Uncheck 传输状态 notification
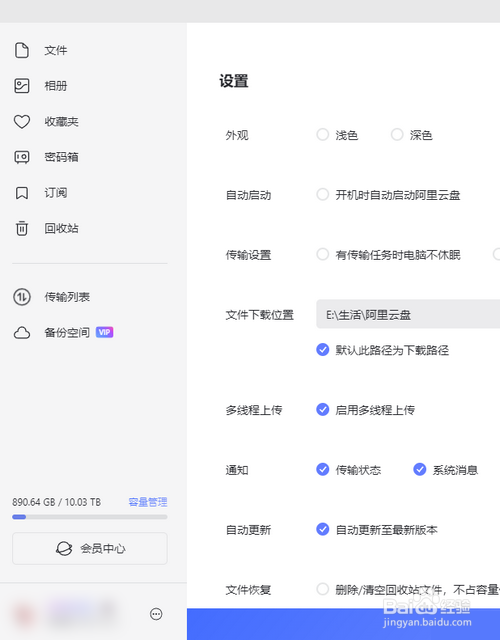This screenshot has width=500, height=640. [322, 470]
